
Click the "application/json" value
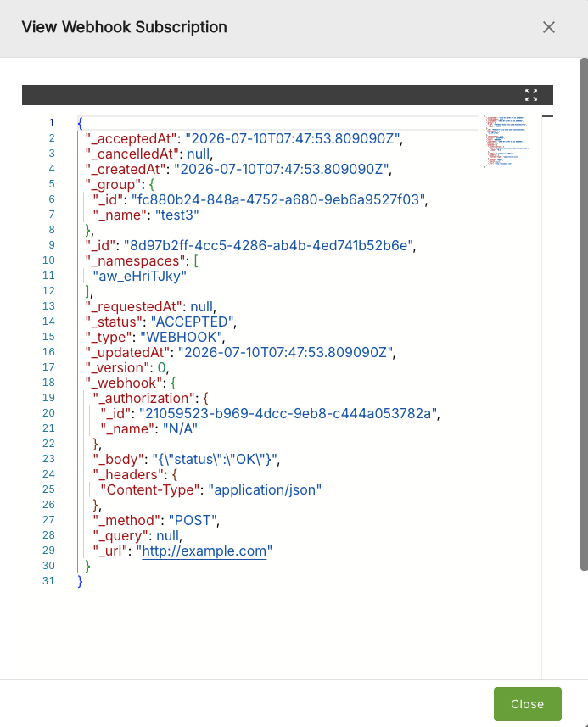point(265,490)
